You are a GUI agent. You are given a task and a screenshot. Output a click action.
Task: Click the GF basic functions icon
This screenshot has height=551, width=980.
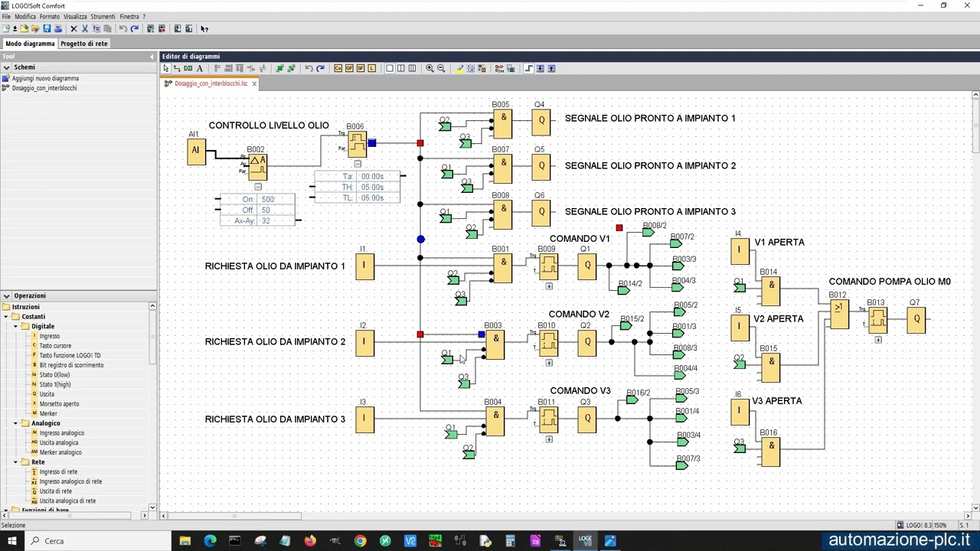349,68
